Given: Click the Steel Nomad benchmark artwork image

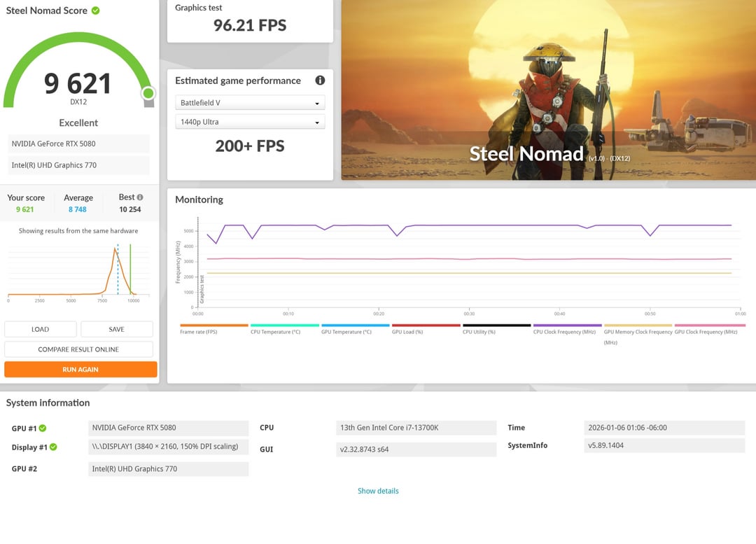Looking at the screenshot, I should [548, 90].
